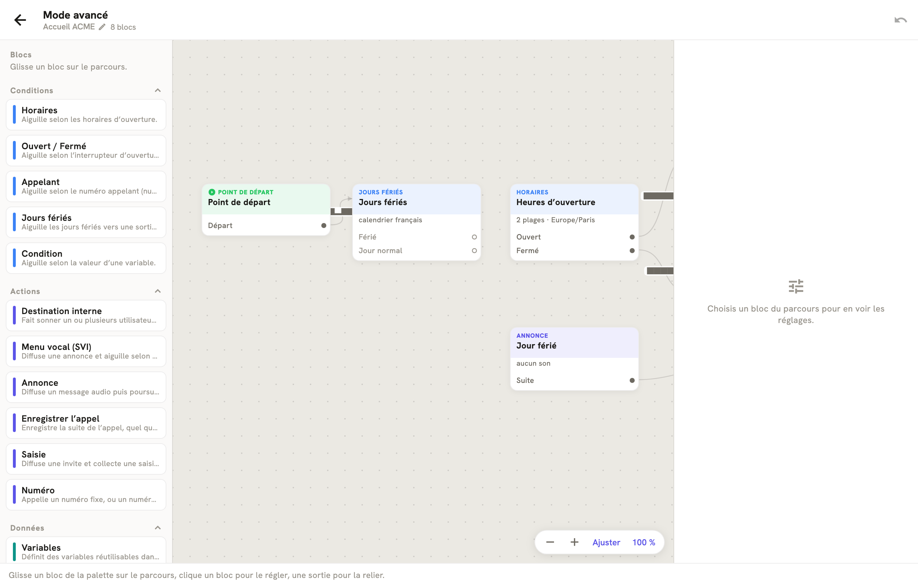
Task: Click the green play icon on Point de départ
Action: coord(212,192)
